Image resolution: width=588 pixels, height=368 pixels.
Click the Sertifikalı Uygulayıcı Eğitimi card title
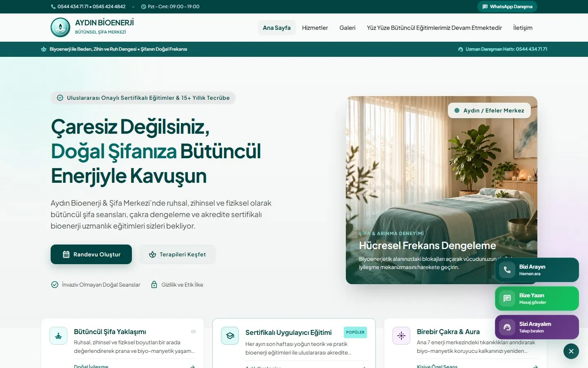[x=288, y=332]
